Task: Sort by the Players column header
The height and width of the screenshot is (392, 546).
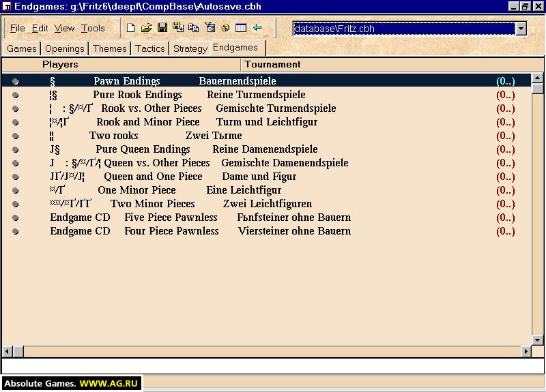Action: pos(121,64)
